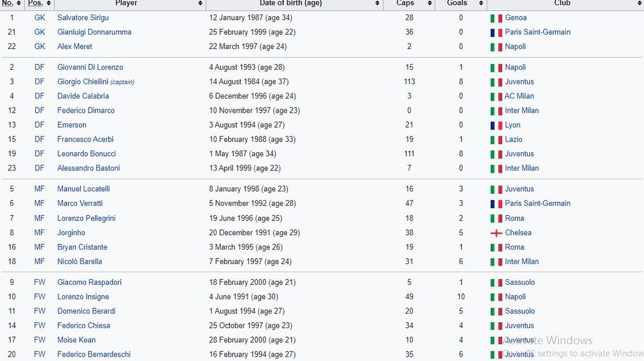The height and width of the screenshot is (361, 644).
Task: Sort table by Pos. column arrows
Action: [49, 3]
